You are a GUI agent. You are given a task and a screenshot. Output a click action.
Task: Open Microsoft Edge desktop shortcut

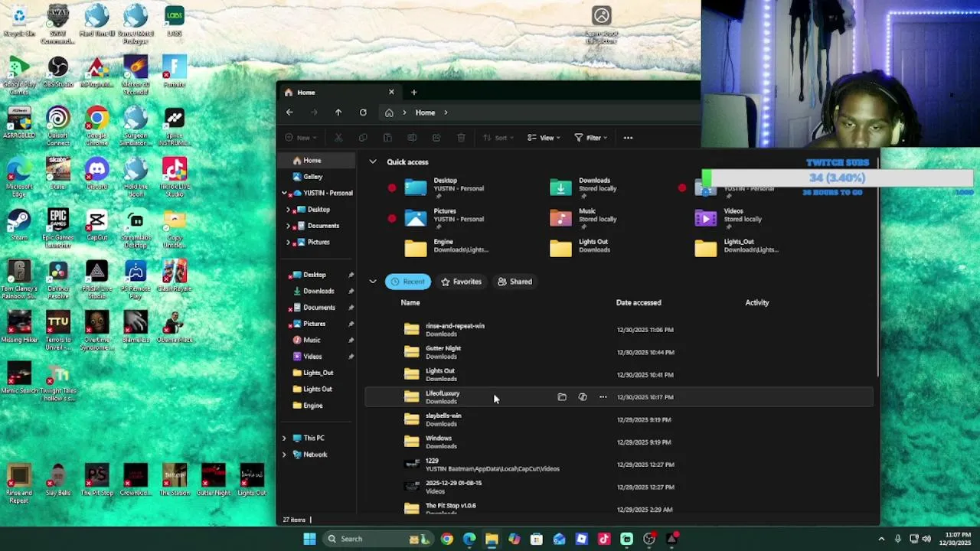tap(19, 178)
